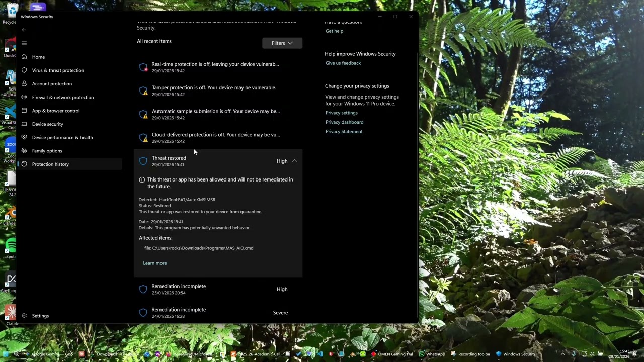This screenshot has width=644, height=362.
Task: Expand Tamper protection is off entry
Action: pos(218,90)
